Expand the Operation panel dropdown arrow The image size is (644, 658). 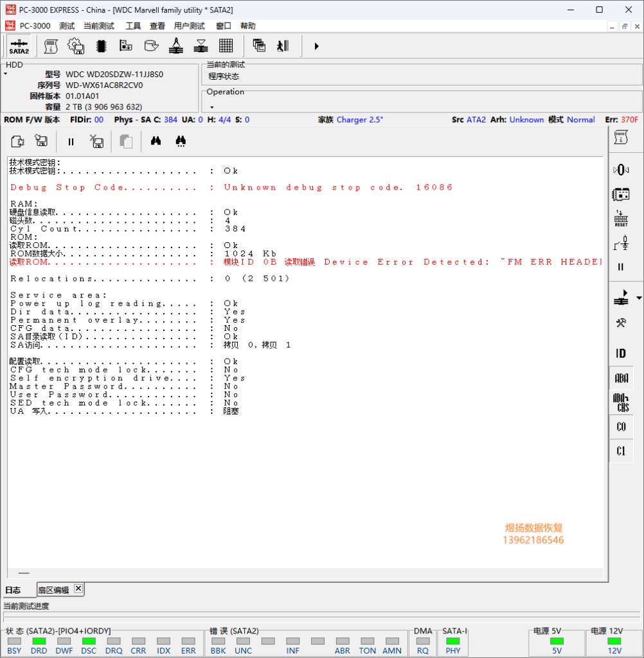[211, 107]
